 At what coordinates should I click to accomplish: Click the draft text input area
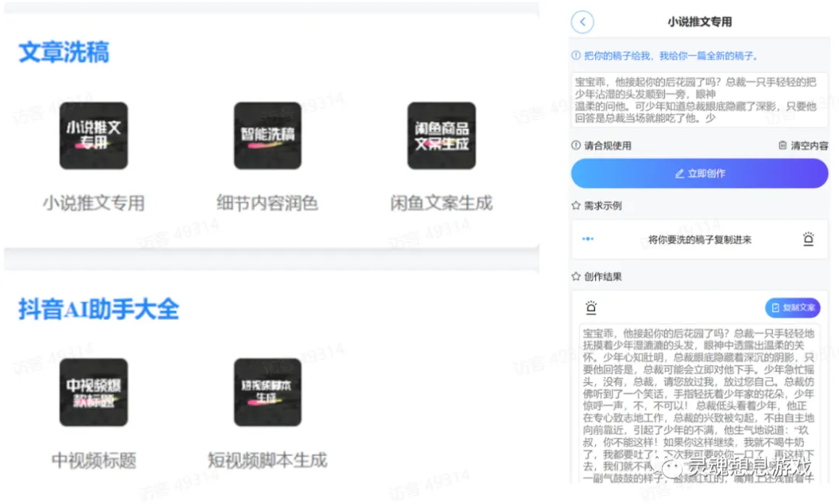698,101
